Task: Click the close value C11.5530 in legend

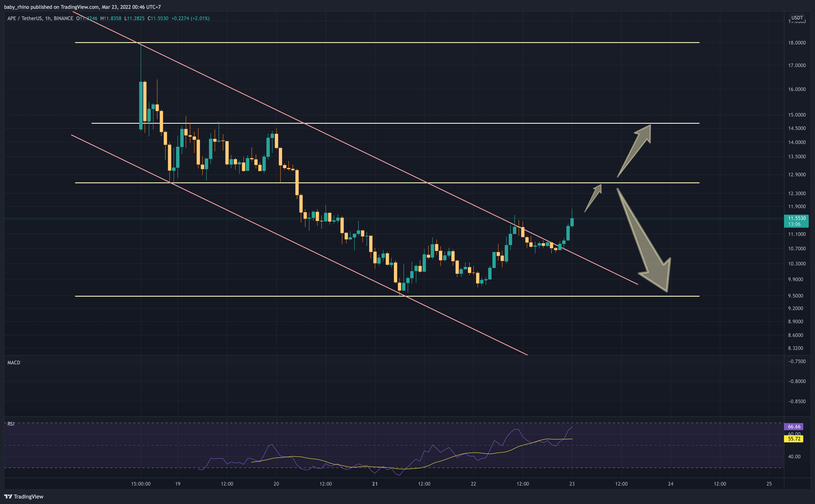Action: click(158, 18)
